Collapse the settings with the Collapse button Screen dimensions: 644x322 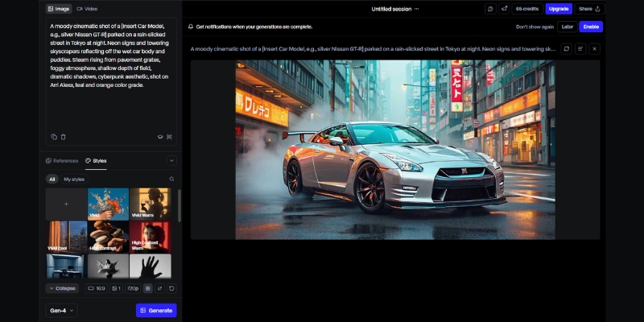coord(62,288)
